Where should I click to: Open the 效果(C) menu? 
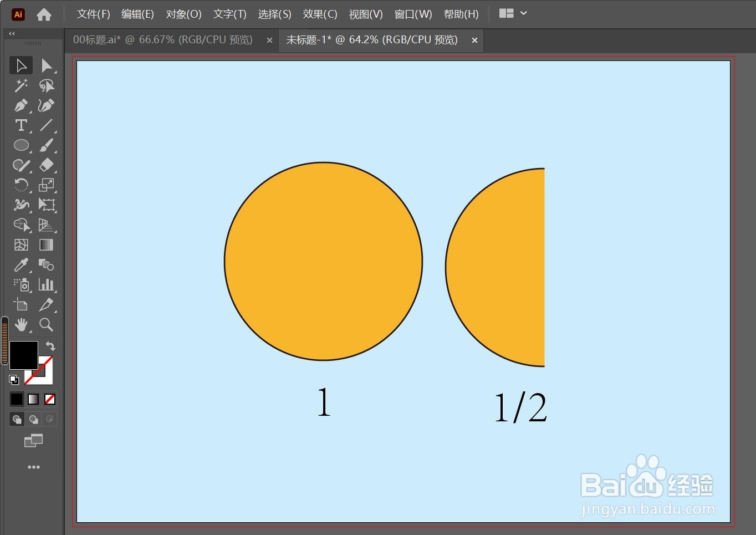point(320,14)
